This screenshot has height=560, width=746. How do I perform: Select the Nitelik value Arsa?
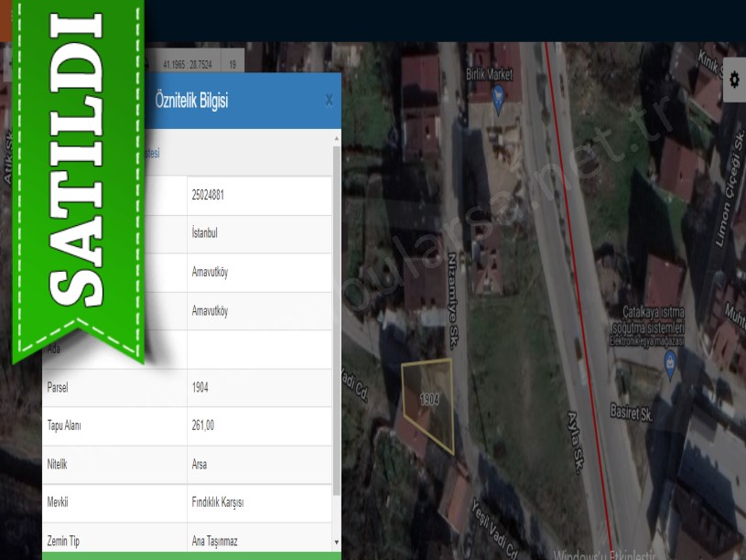(259, 465)
